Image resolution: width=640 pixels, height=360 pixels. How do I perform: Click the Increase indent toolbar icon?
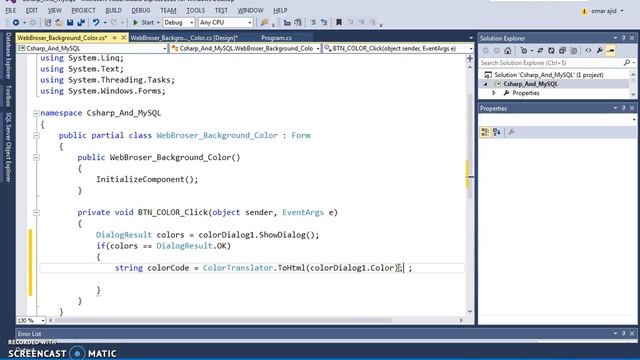(298, 23)
